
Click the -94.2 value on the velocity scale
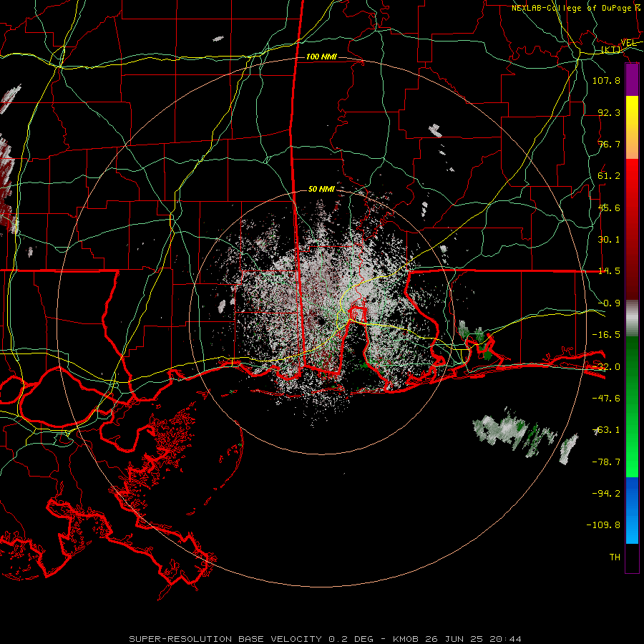(x=606, y=494)
